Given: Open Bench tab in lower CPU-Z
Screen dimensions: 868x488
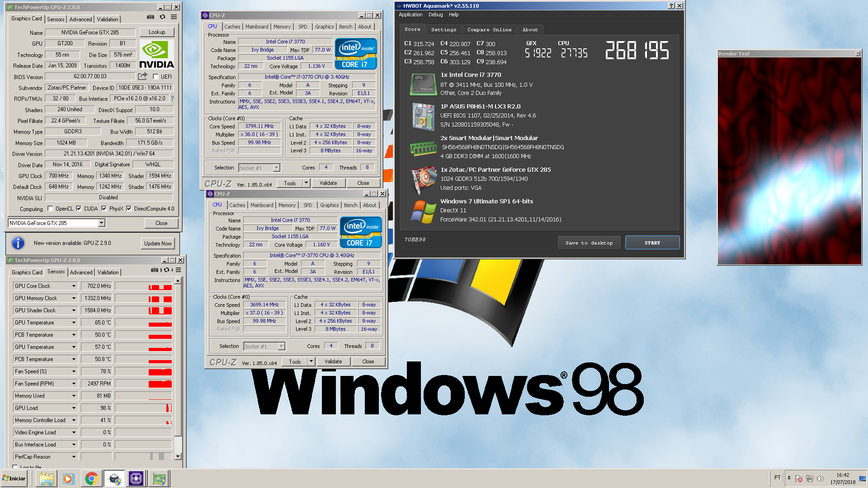Looking at the screenshot, I should point(350,205).
